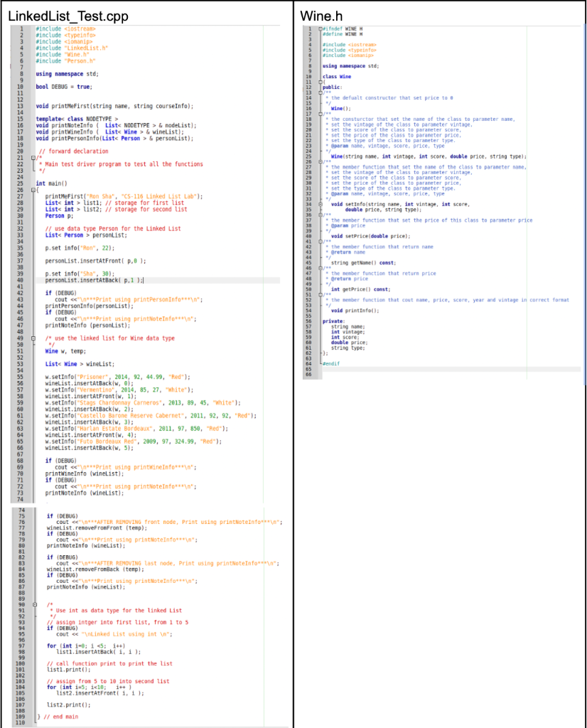Click line number 1 in Wine.h gutter
Viewport: 587px width, 728px height.
[x=310, y=29]
